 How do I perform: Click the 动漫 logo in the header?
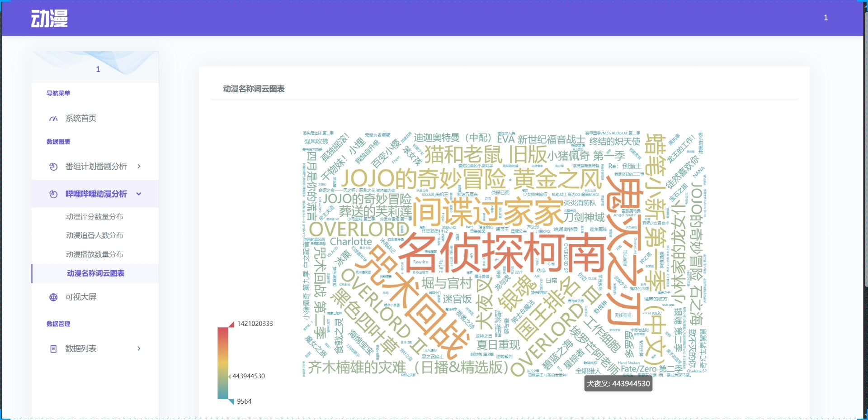click(x=49, y=19)
